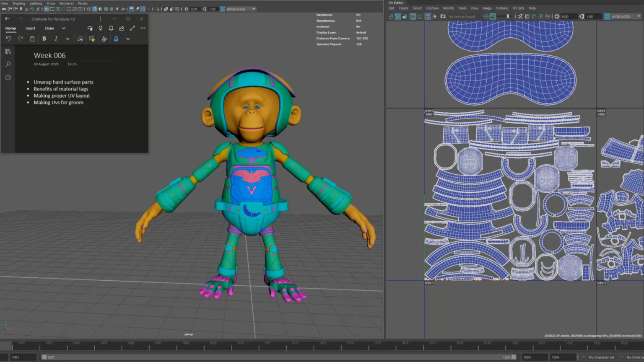Image resolution: width=644 pixels, height=362 pixels.
Task: Open the sRGB (ACES) color space dropdown
Action: tap(623, 16)
